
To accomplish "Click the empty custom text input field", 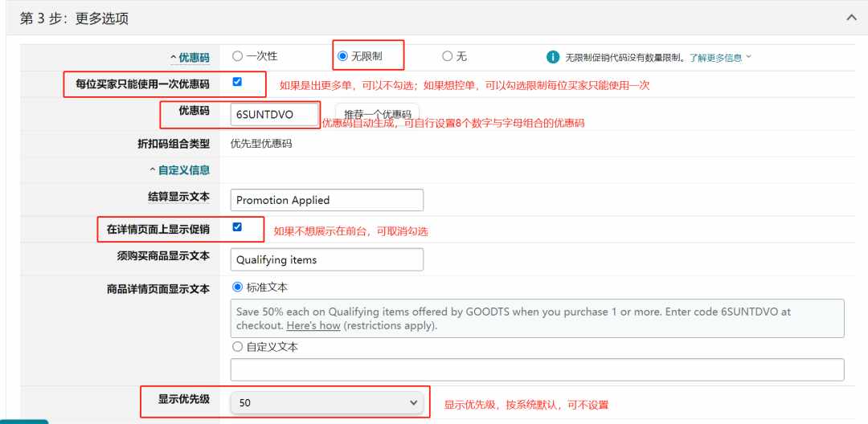I will point(537,370).
